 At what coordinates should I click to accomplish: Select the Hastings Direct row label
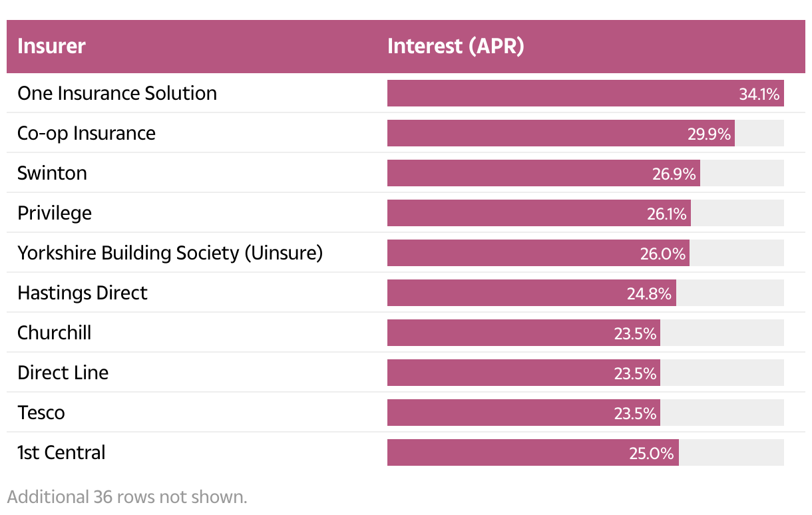tap(83, 293)
